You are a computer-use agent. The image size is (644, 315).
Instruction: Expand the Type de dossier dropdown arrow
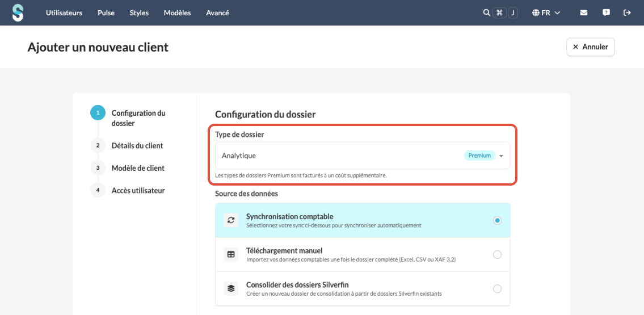click(x=501, y=156)
